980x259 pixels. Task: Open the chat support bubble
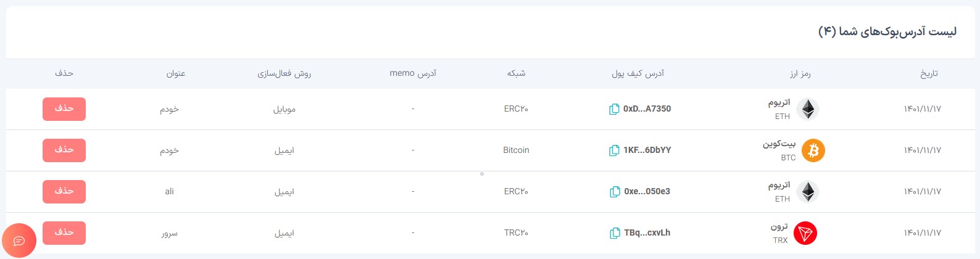click(19, 240)
